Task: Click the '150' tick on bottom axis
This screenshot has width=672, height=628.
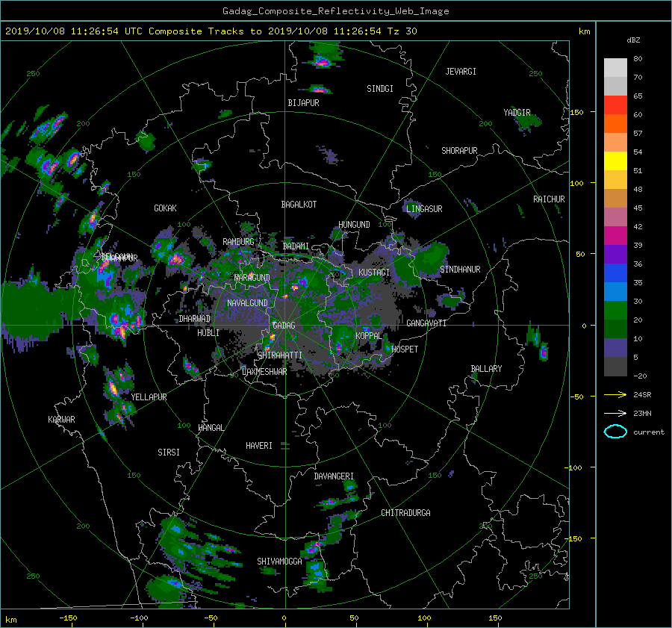Action: pos(495,618)
